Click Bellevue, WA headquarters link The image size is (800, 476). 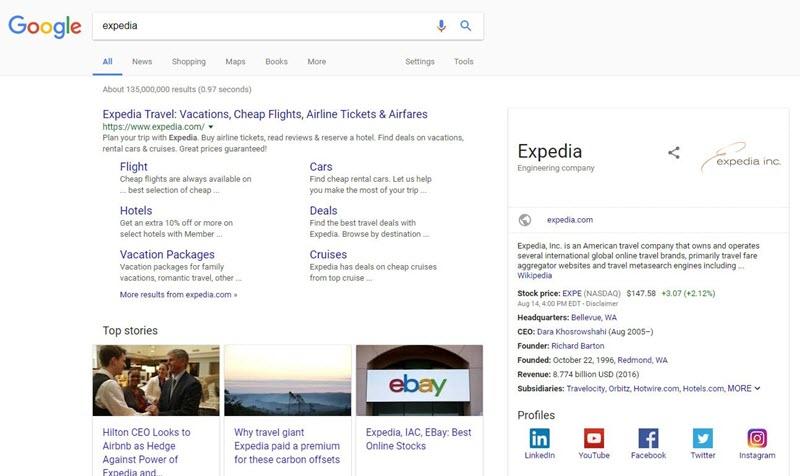[594, 317]
